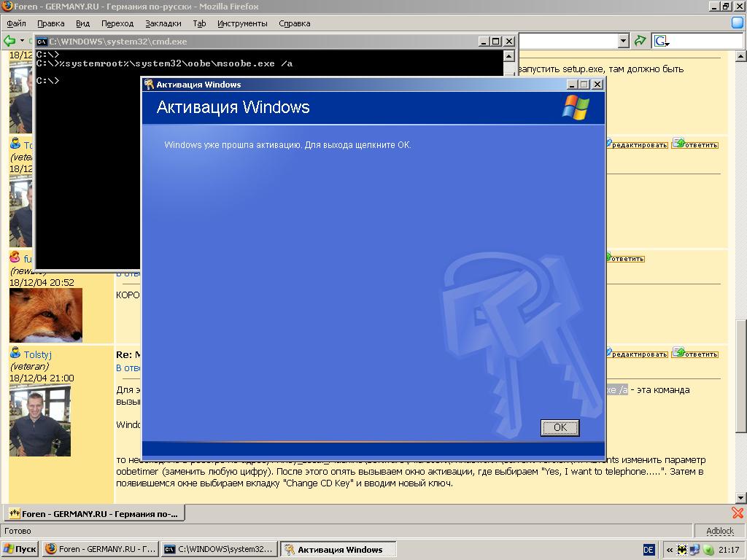Switch to Foren - GERMANY.RU taskbar button
Screen dimensions: 747x560
pyautogui.click(x=101, y=549)
